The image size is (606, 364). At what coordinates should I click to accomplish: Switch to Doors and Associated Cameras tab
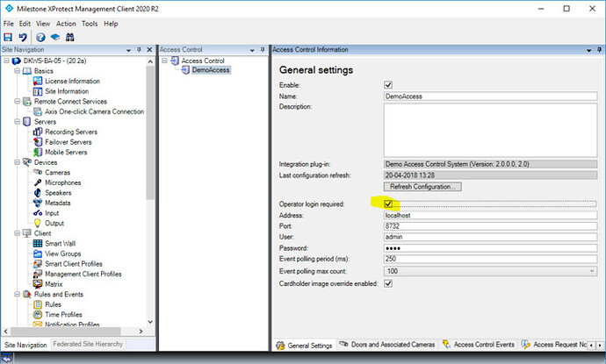click(x=387, y=345)
